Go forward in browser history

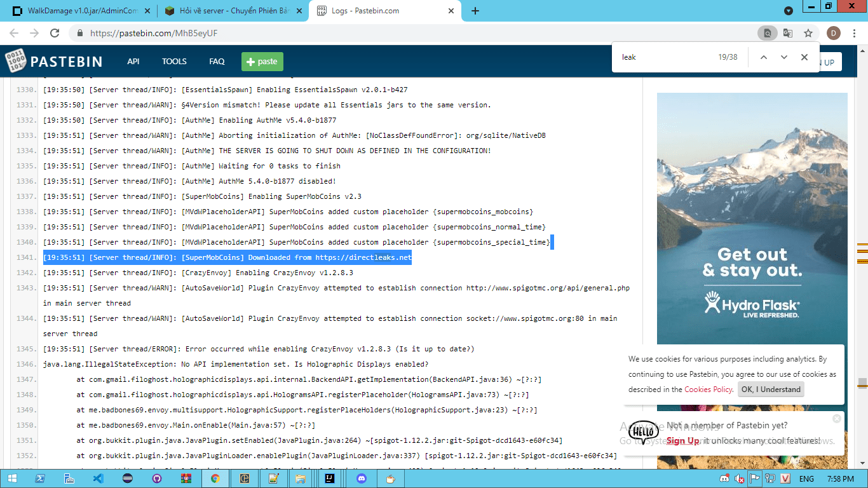tap(34, 33)
